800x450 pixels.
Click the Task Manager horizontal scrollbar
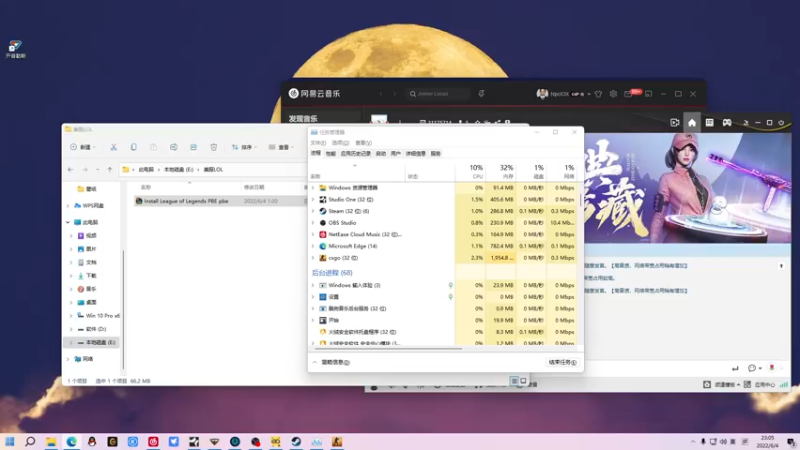click(x=389, y=348)
